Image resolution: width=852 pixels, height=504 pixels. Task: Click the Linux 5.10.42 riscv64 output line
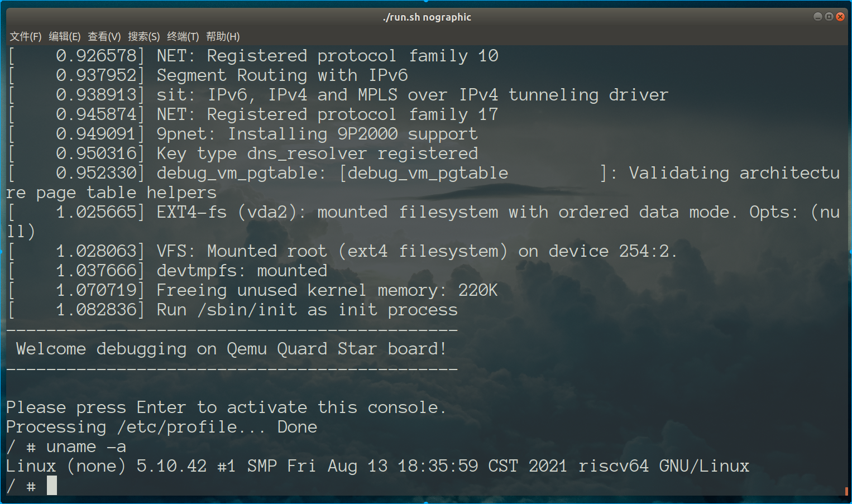tap(377, 466)
